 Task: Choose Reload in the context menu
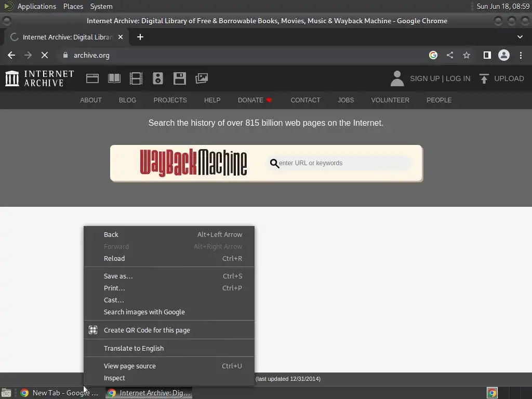(x=169, y=259)
